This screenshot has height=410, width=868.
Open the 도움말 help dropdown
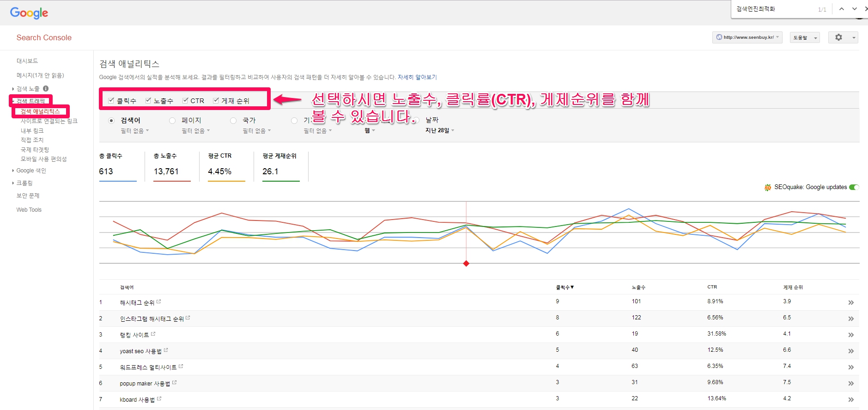805,37
